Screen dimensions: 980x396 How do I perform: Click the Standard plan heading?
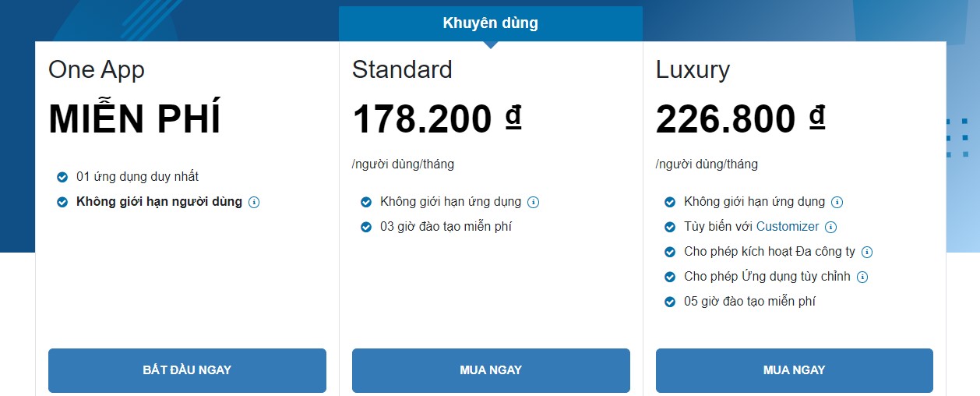[x=402, y=69]
